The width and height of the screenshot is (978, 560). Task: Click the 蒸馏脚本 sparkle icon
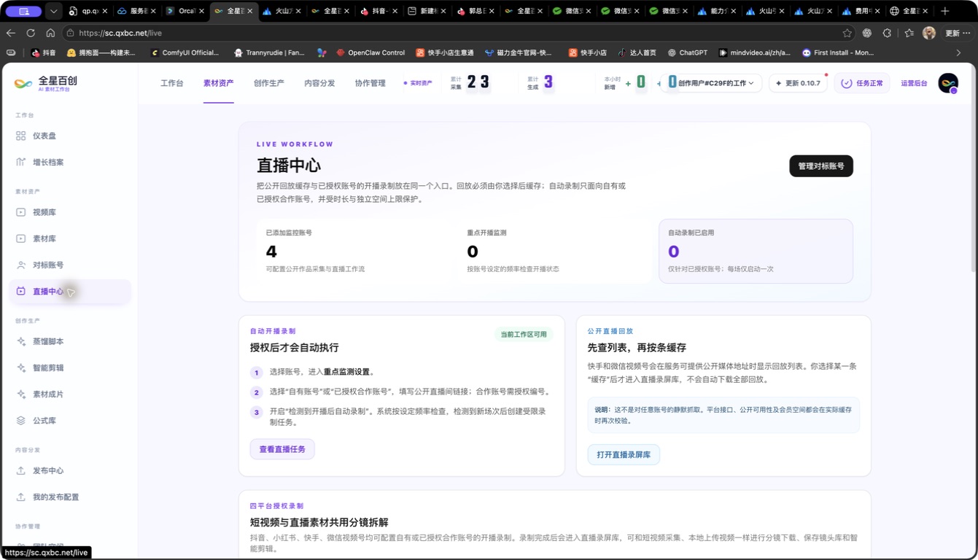click(x=20, y=341)
